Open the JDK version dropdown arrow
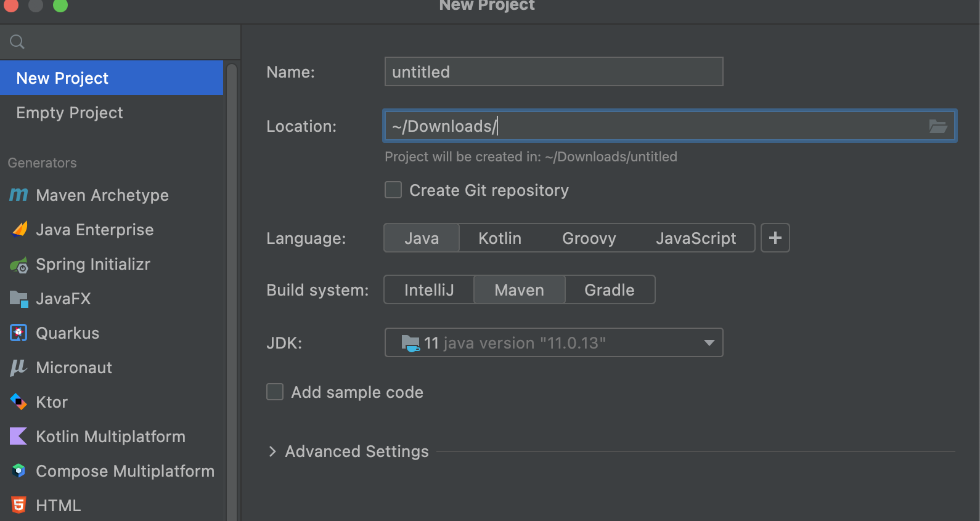 [709, 343]
